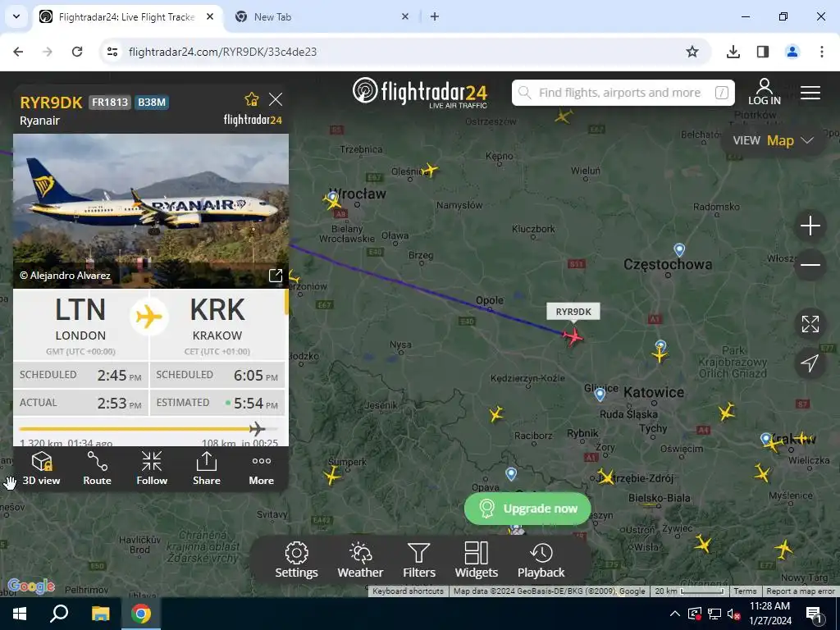Click the Ryanair aircraft photo
The image size is (840, 630).
[151, 211]
